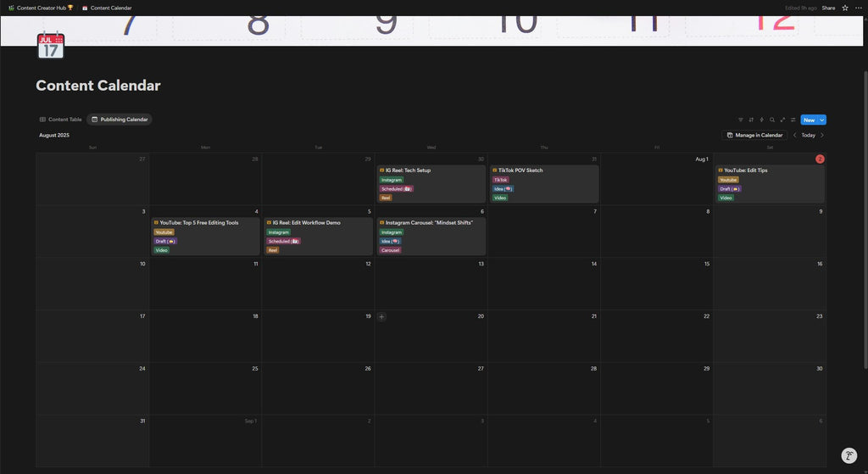This screenshot has width=868, height=474.
Task: Click the red highlighted day 2 marker
Action: coord(820,159)
